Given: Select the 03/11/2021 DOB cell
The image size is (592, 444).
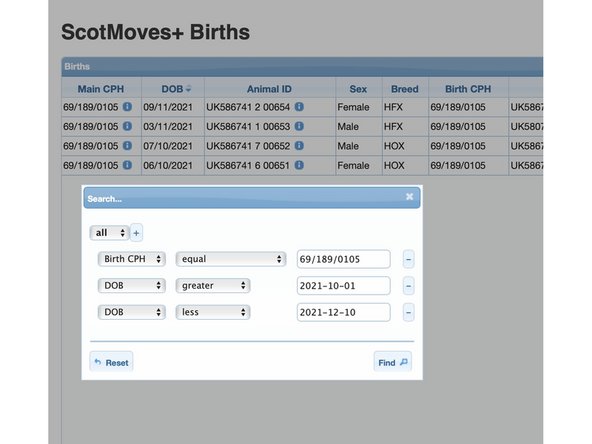Looking at the screenshot, I should click(x=173, y=126).
